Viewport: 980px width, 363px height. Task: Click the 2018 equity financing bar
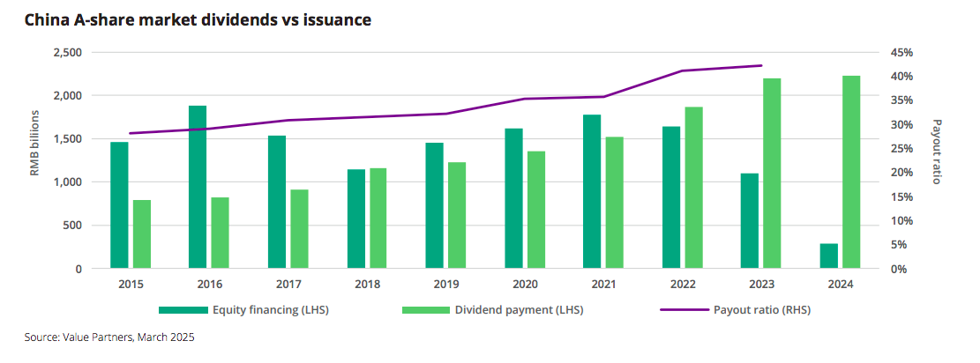355,219
